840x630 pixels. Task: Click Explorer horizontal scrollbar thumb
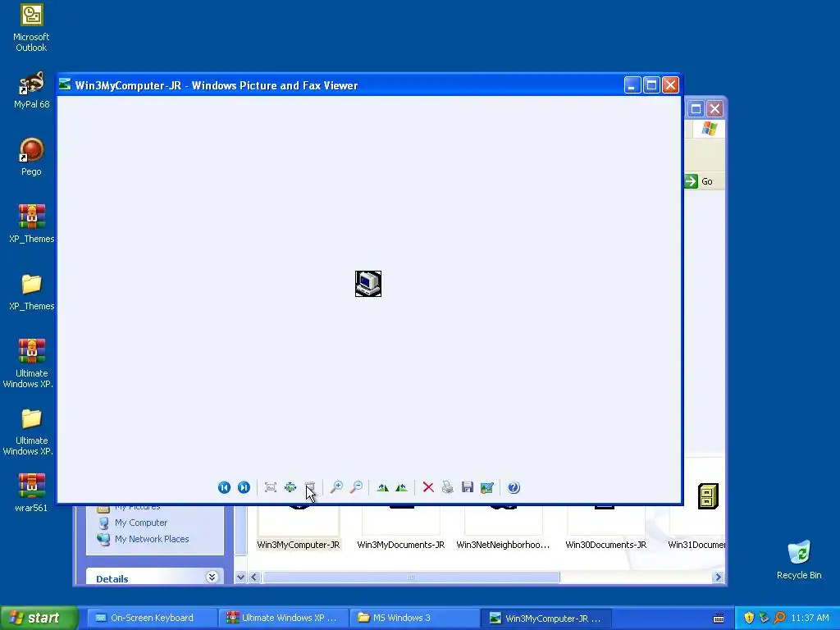(x=411, y=577)
